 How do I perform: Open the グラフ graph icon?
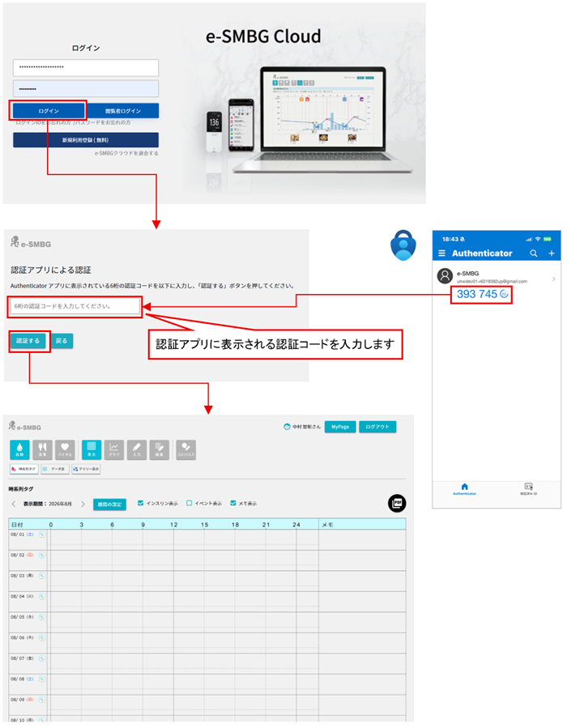tap(114, 449)
